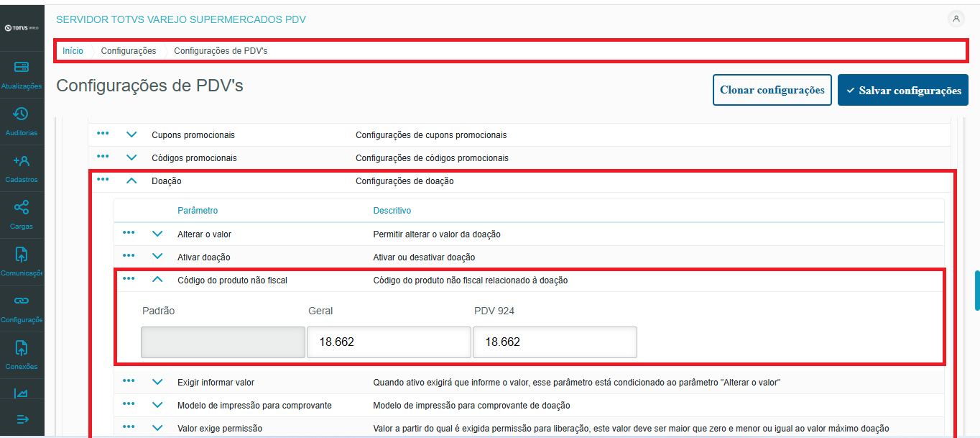Open options dots for Doação
This screenshot has height=438, width=980.
pyautogui.click(x=103, y=180)
